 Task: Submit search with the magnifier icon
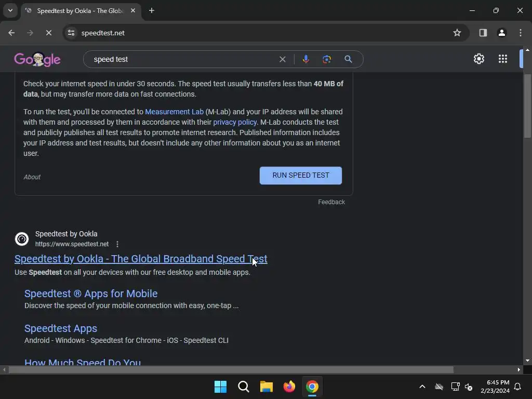pos(348,59)
